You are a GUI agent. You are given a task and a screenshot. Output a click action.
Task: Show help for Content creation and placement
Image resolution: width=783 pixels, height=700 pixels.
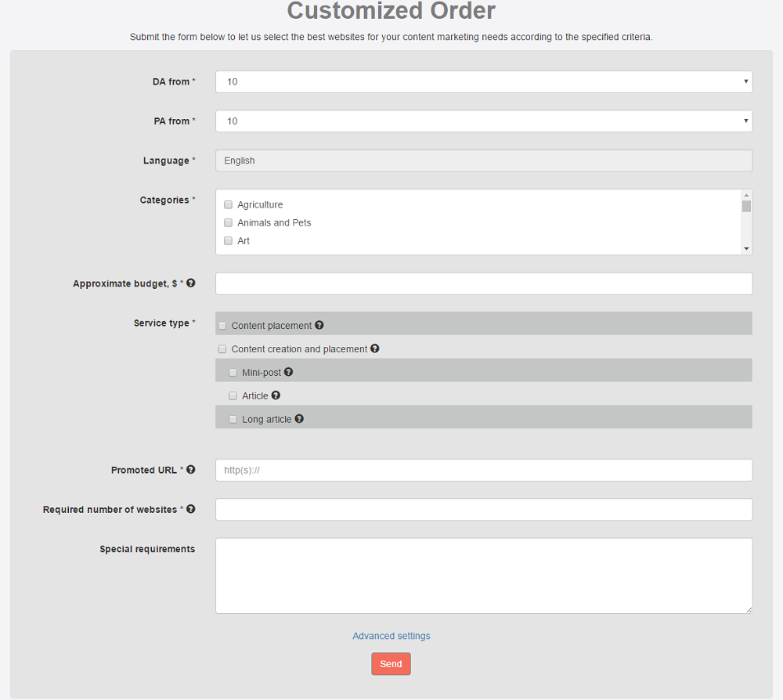tap(374, 348)
